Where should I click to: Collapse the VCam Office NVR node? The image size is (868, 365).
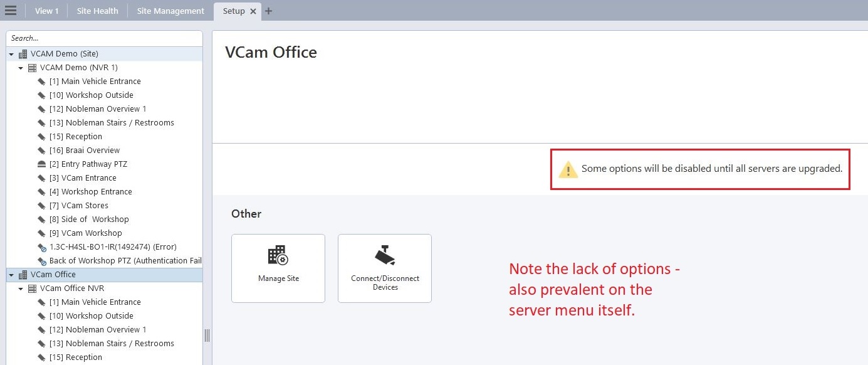21,289
